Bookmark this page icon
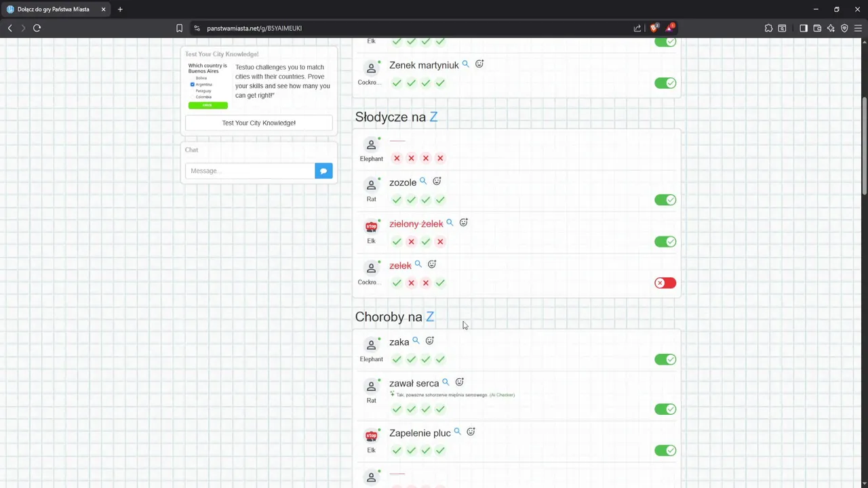 click(x=179, y=28)
